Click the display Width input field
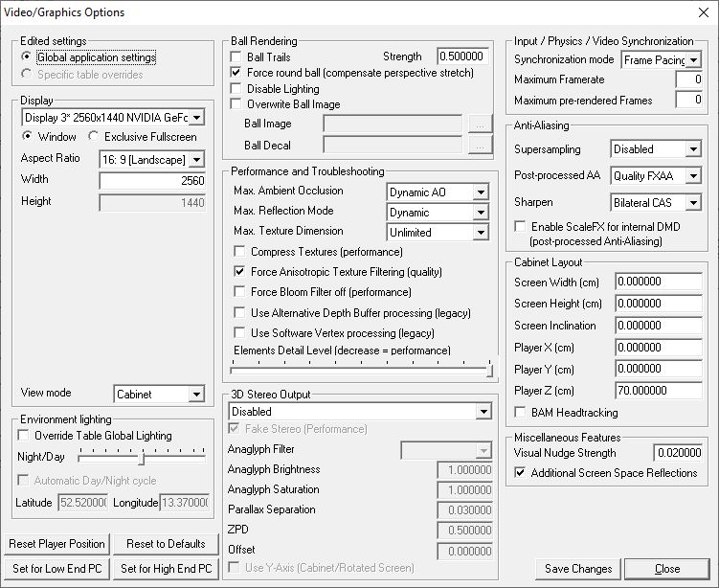 pyautogui.click(x=152, y=181)
